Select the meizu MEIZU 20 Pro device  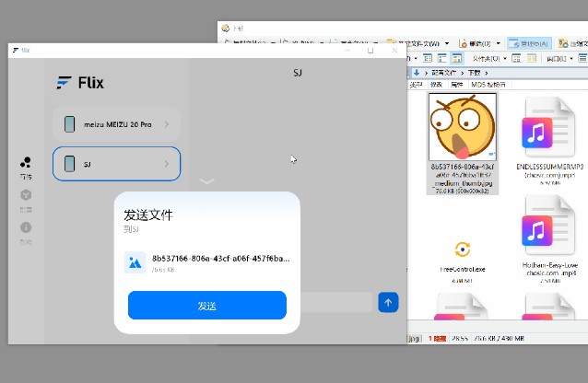pos(117,124)
